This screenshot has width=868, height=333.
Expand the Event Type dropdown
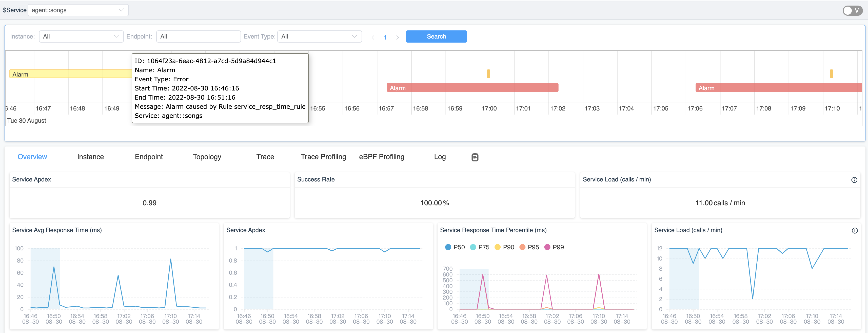click(x=319, y=36)
